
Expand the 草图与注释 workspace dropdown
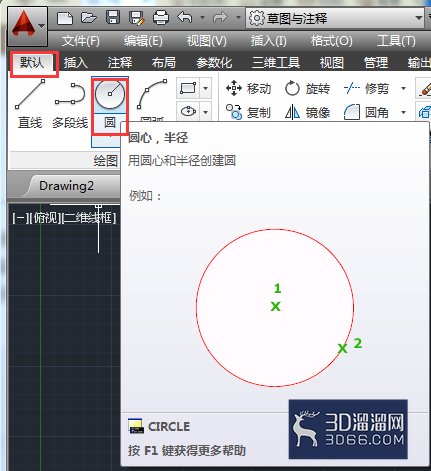click(419, 18)
